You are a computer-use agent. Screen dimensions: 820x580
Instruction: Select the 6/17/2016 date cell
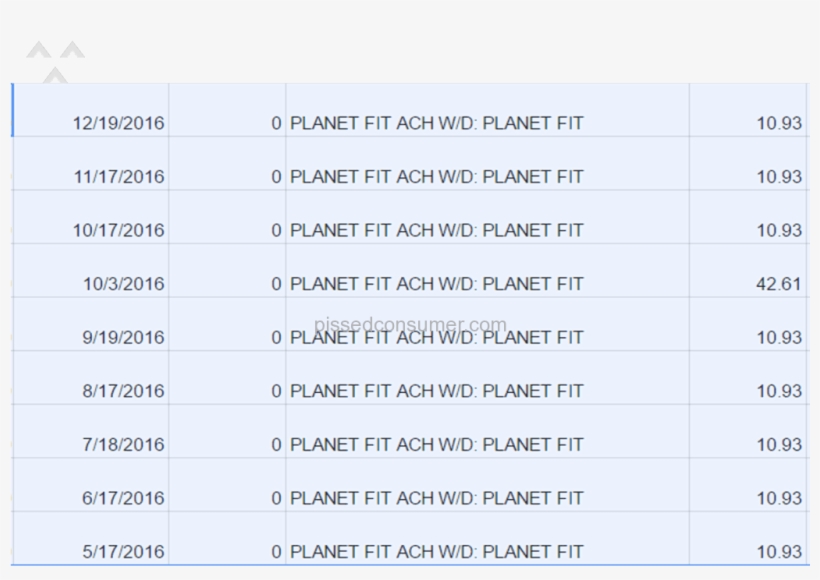tap(123, 498)
